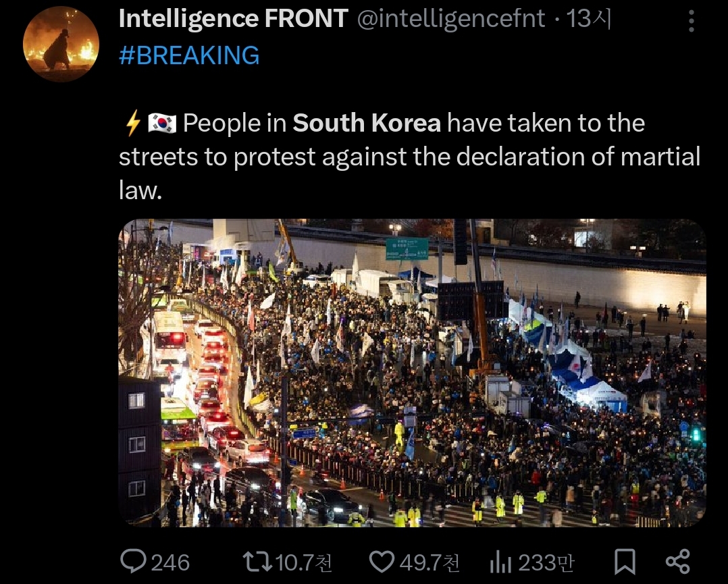Click the South Korean flag emoji
This screenshot has width=728, height=584.
[162, 124]
